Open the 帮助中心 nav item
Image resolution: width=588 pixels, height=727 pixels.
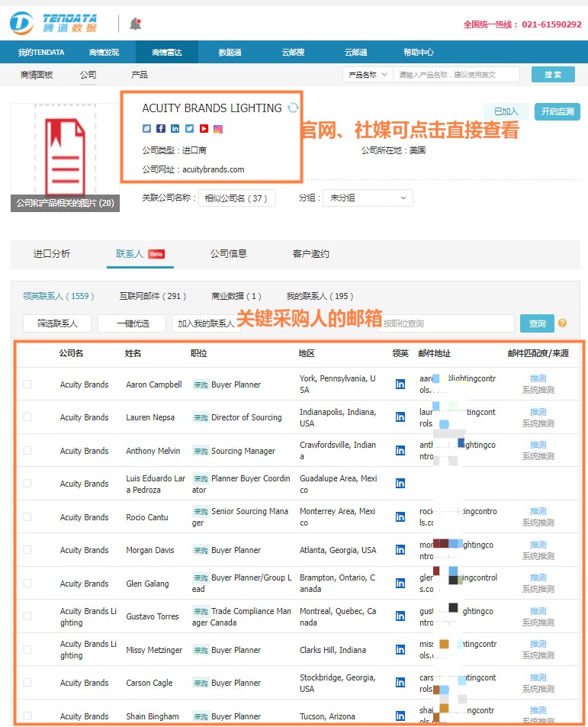point(419,52)
